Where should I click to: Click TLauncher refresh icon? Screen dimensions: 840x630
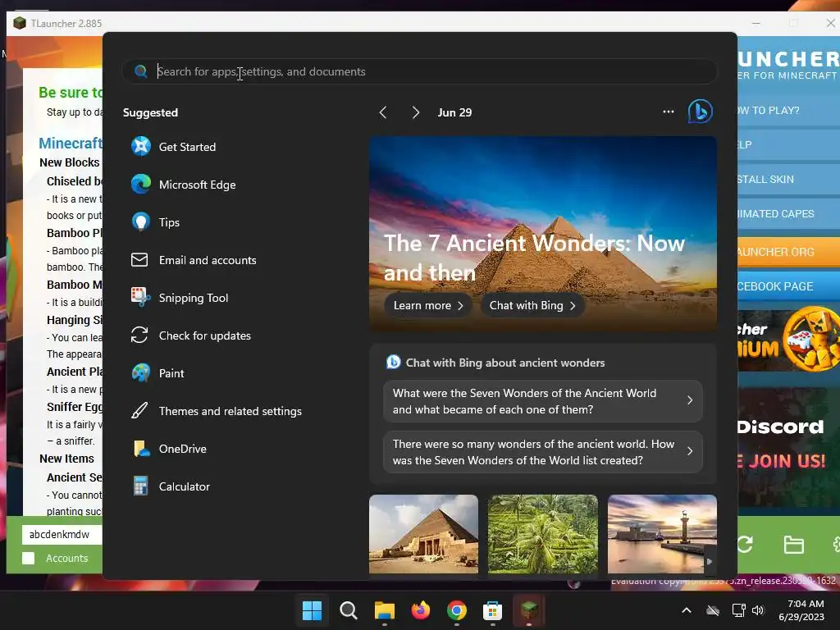point(746,545)
